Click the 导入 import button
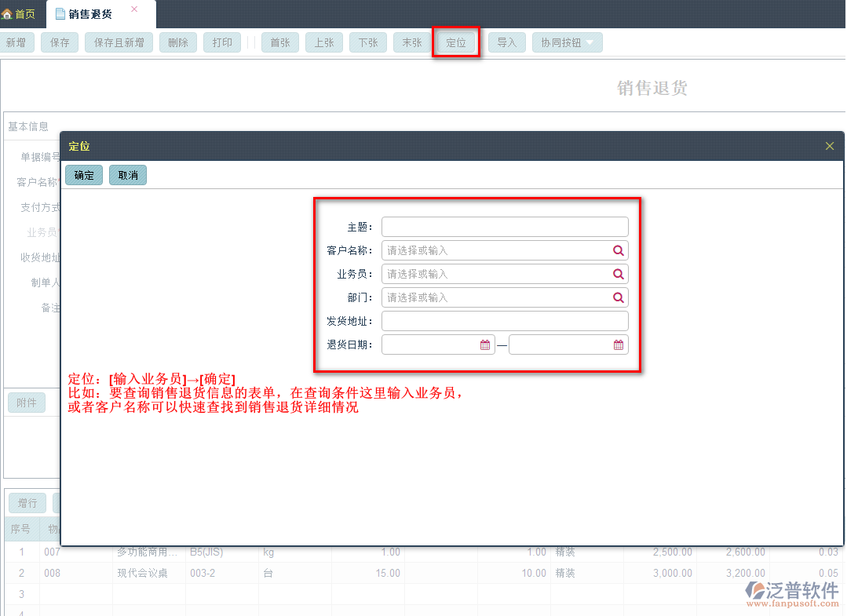Image resolution: width=847 pixels, height=616 pixels. pos(506,42)
